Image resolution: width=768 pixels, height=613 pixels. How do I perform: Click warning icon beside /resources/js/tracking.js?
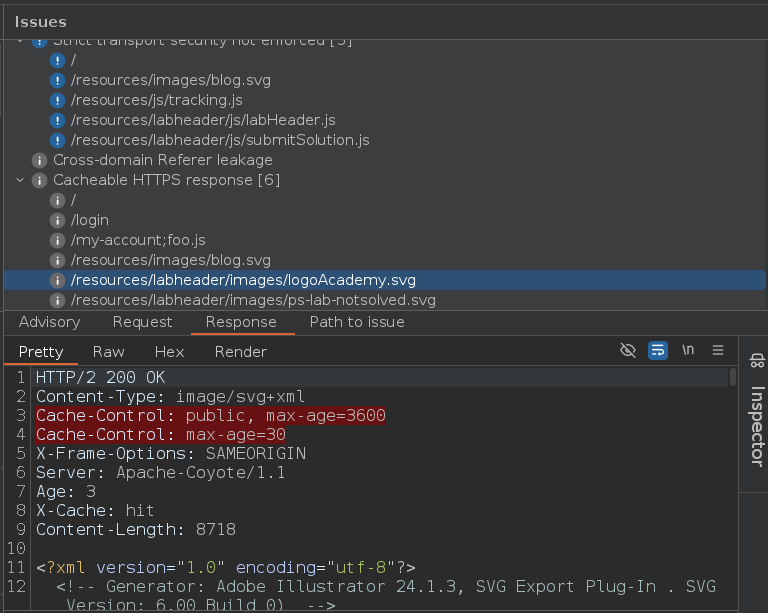coord(57,100)
